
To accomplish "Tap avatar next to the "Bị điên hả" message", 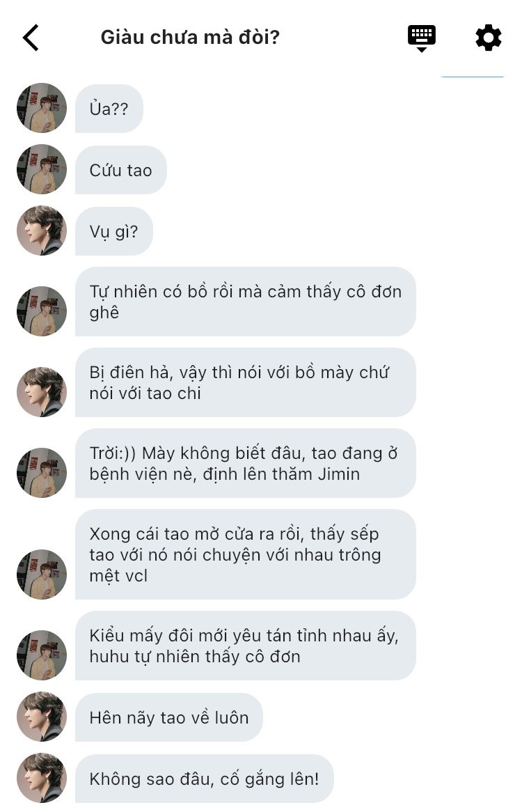I will point(42,392).
